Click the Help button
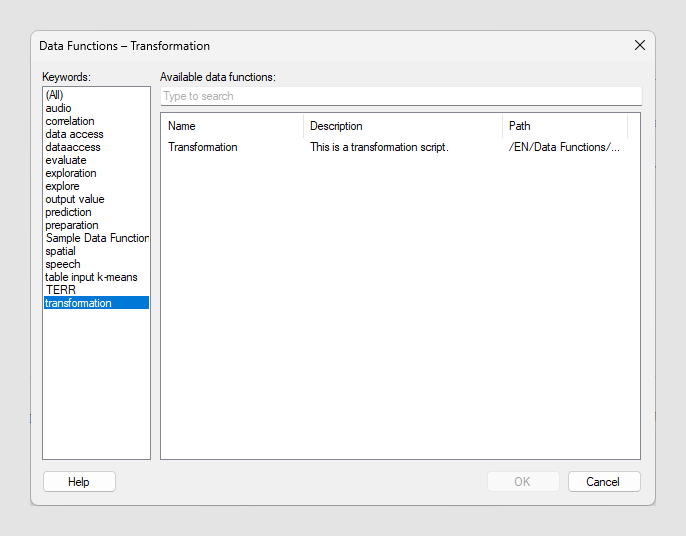Viewport: 686px width, 536px height. point(79,482)
